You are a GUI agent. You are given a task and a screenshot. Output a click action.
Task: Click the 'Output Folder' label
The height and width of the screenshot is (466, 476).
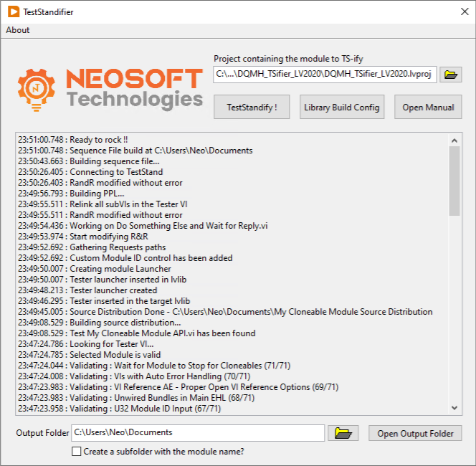coord(42,432)
